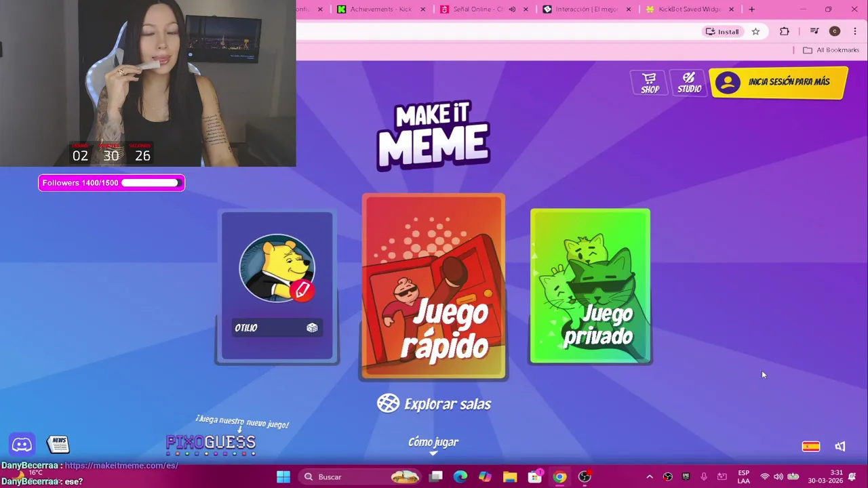This screenshot has height=488, width=868.
Task: Click the microphone tray icon
Action: [704, 476]
